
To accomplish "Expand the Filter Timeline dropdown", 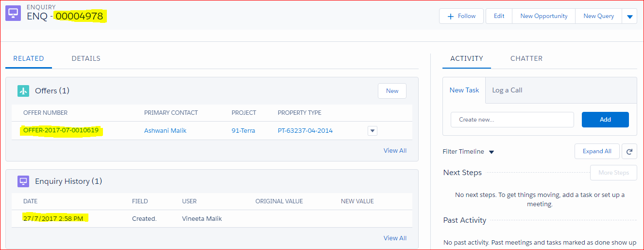I will (491, 152).
